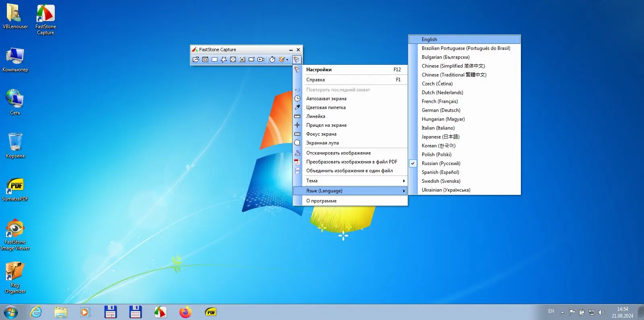Switch language to English
644x320 pixels.
tap(429, 39)
